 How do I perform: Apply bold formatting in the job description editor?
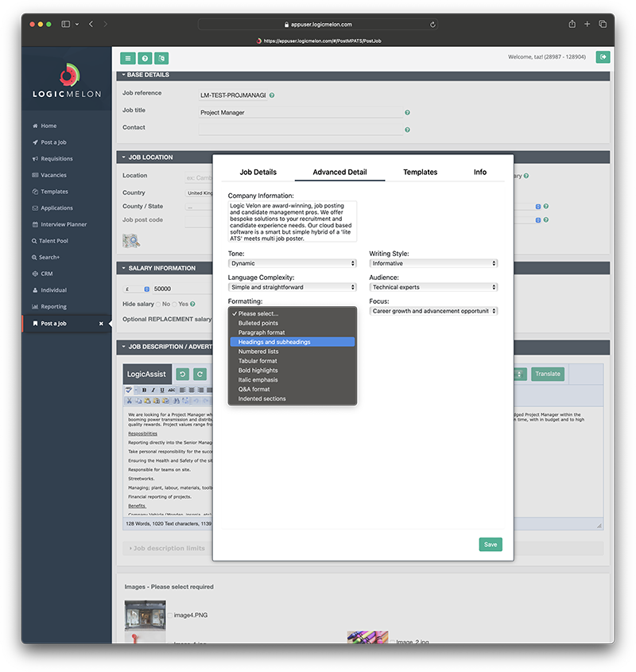coord(145,390)
